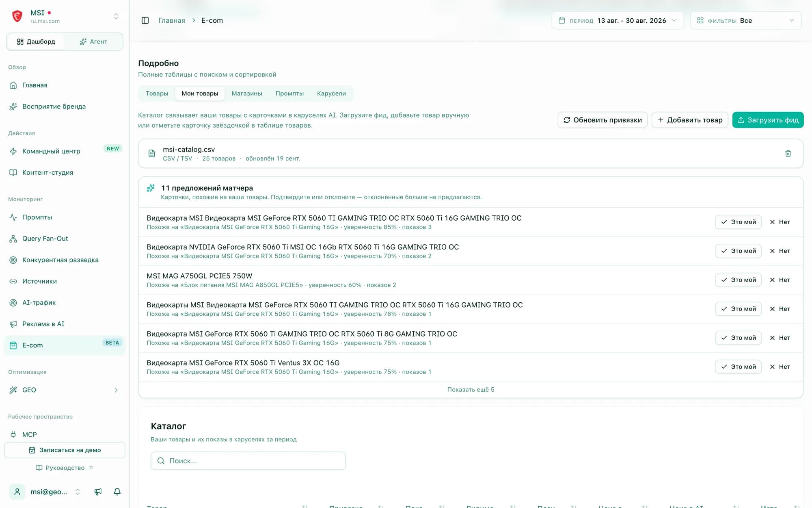Open Конкурентная разведка
Viewport: 812px width, 508px height.
[x=65, y=260]
